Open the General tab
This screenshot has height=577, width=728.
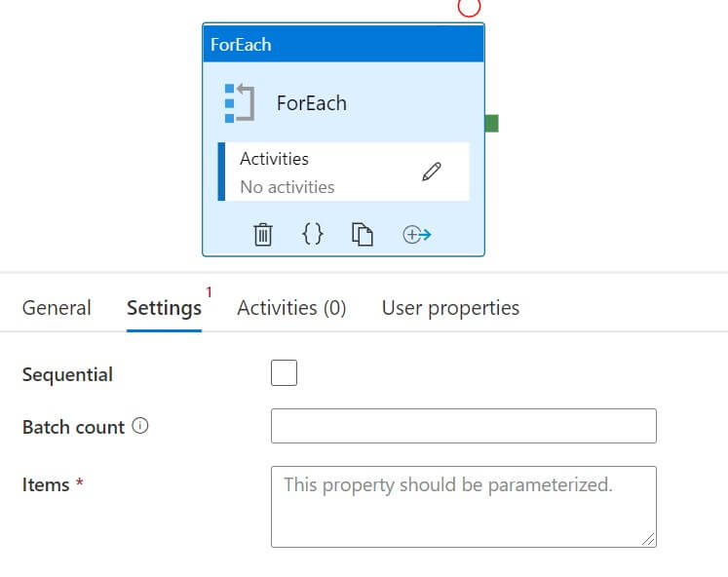click(57, 308)
